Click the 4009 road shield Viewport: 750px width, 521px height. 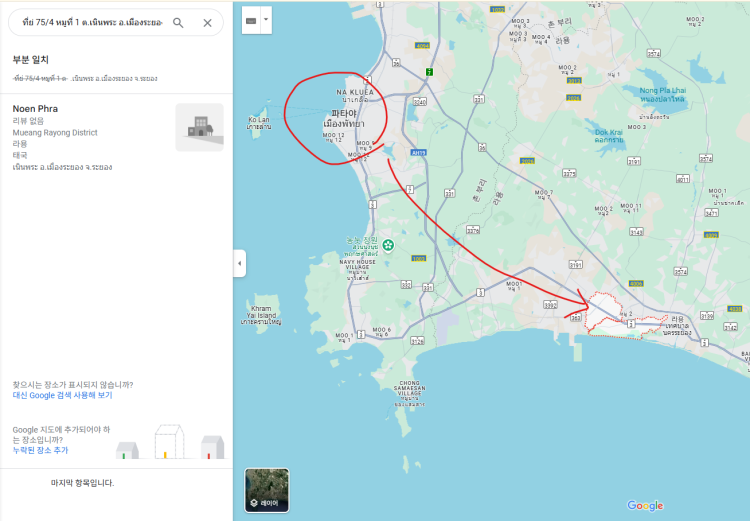click(x=711, y=235)
